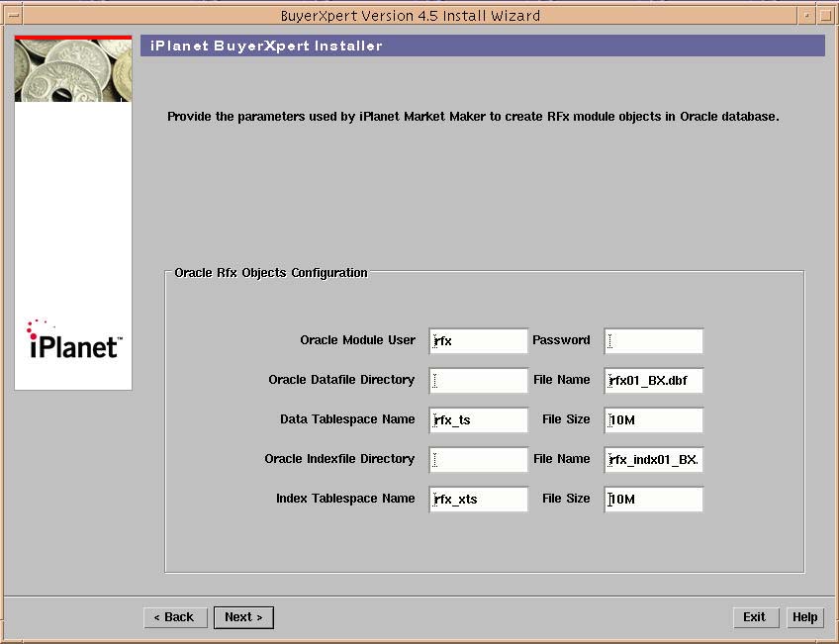Viewport: 839px width, 644px height.
Task: Click the BuyerXpert Version 4.5 window title
Action: (x=411, y=16)
